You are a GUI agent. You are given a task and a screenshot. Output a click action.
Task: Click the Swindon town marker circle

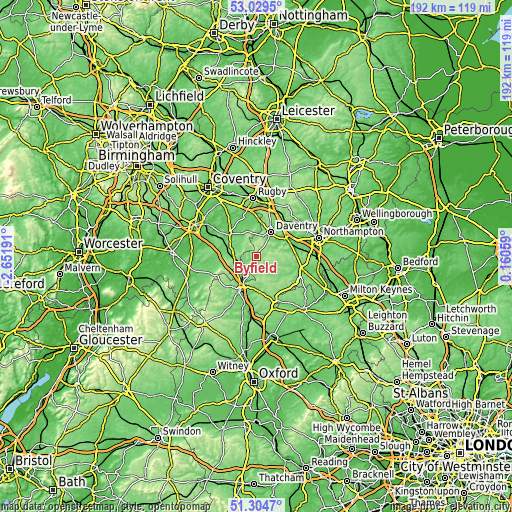tap(158, 438)
